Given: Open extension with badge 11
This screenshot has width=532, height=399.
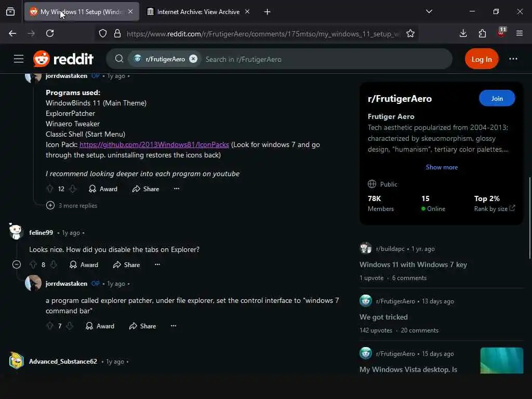Looking at the screenshot, I should click(x=501, y=33).
